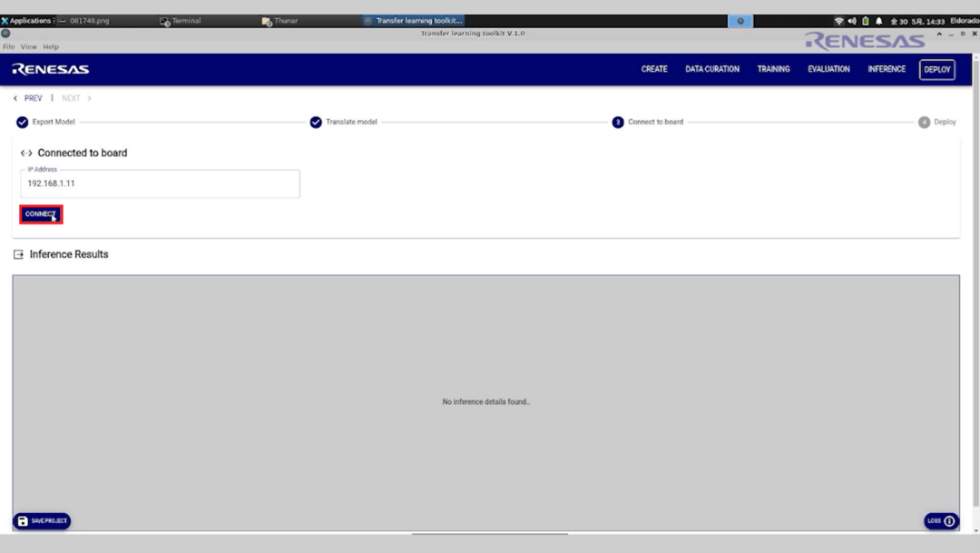Click the No inference details found text
Image resolution: width=980 pixels, height=553 pixels.
(485, 401)
